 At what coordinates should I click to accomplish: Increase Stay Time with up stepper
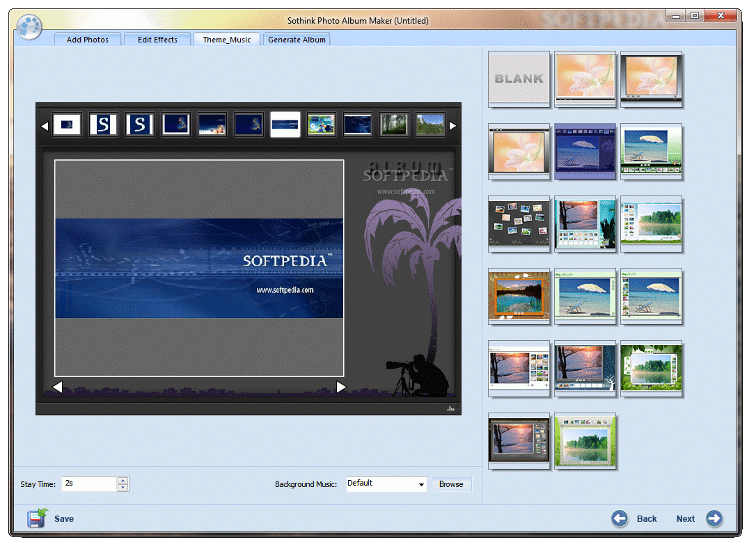tap(123, 480)
